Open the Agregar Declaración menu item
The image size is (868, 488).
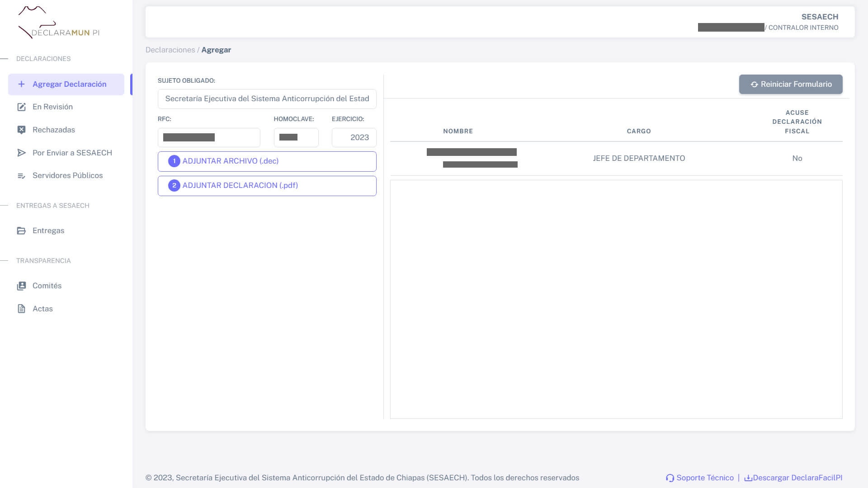point(66,84)
